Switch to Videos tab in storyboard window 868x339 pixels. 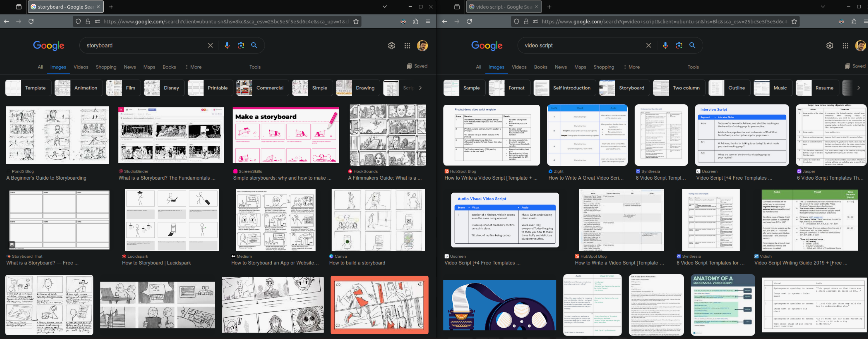coord(81,67)
